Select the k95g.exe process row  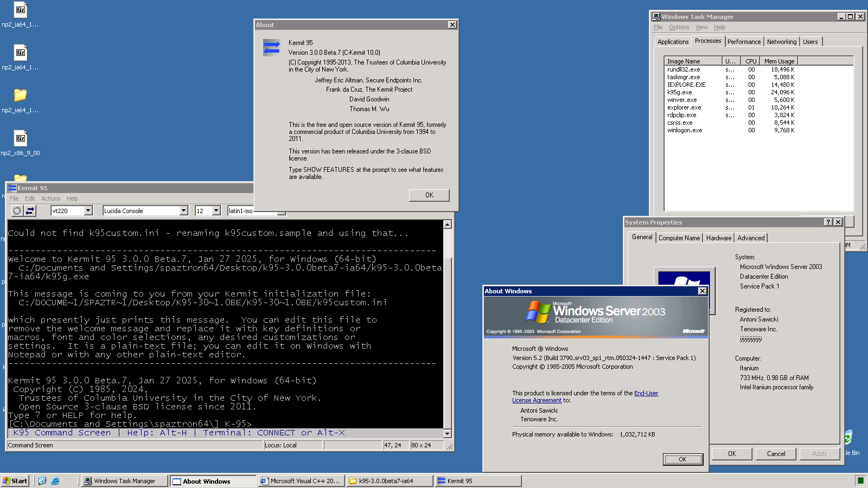[730, 92]
